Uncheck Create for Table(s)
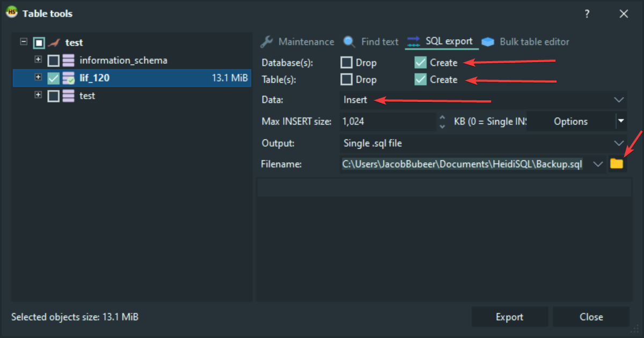Viewport: 644px width, 338px height. tap(421, 80)
